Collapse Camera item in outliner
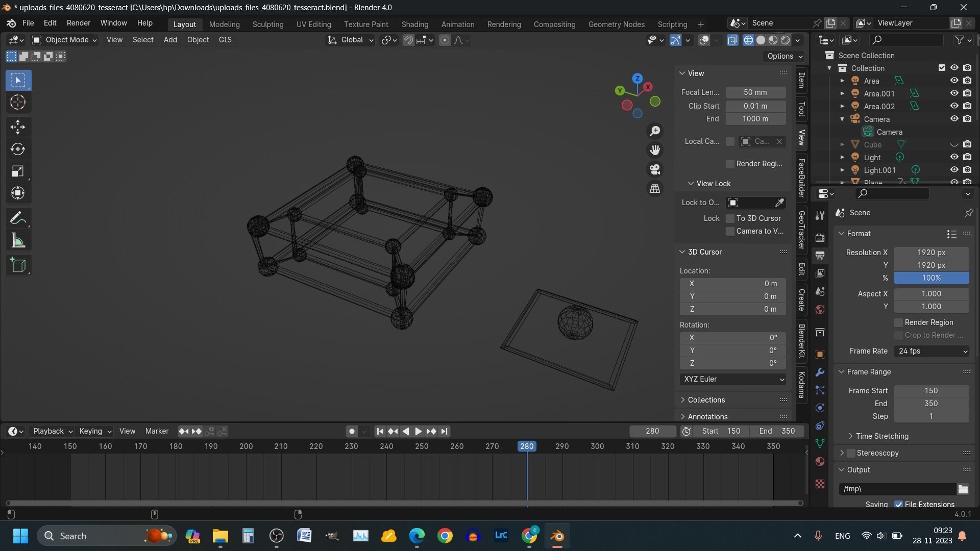Viewport: 980px width, 551px height. 842,119
